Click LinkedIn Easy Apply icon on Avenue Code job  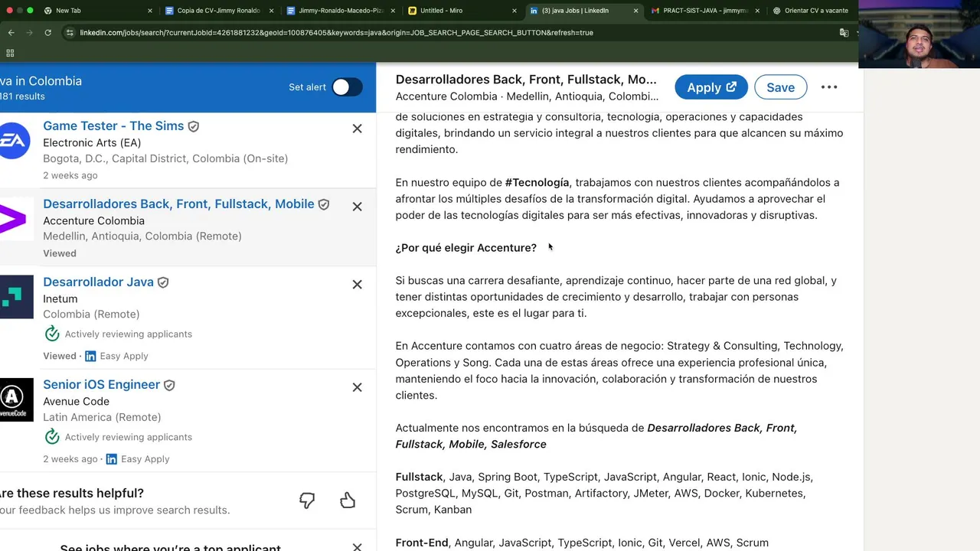[x=112, y=459]
